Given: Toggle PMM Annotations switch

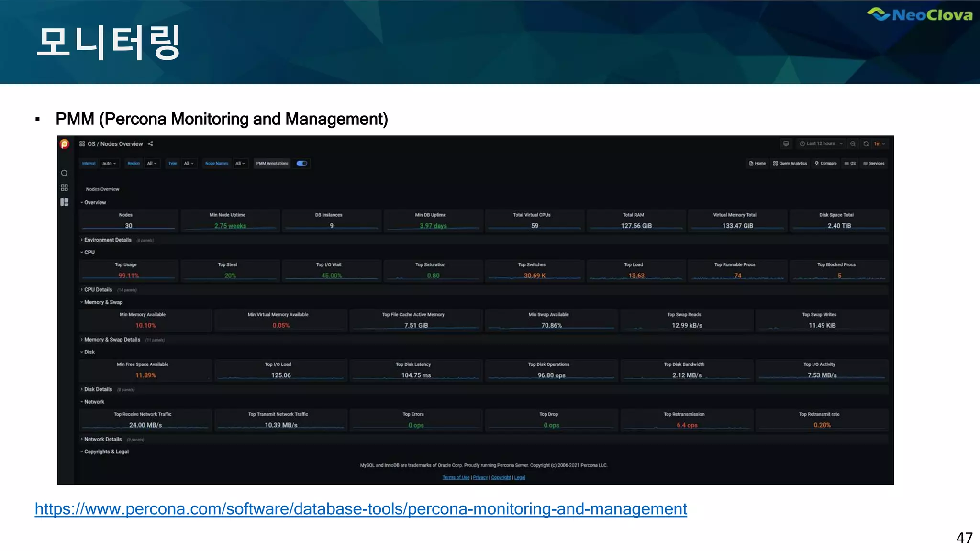Looking at the screenshot, I should click(301, 164).
